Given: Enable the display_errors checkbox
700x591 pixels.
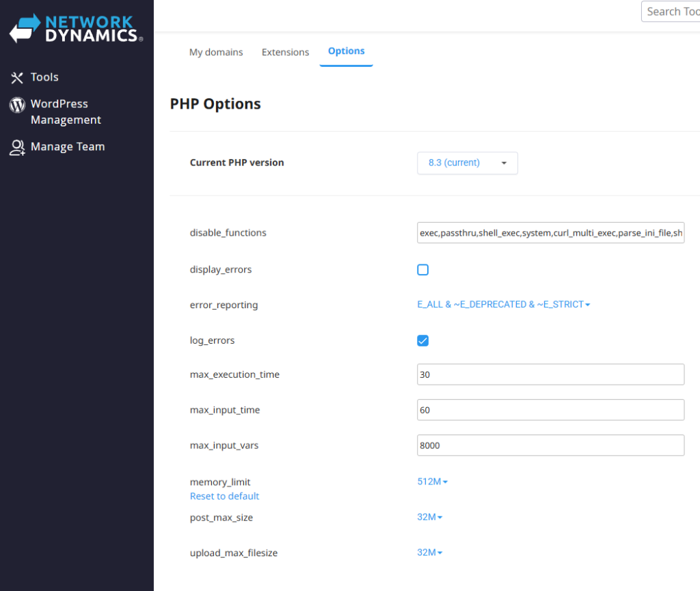Looking at the screenshot, I should pyautogui.click(x=423, y=270).
